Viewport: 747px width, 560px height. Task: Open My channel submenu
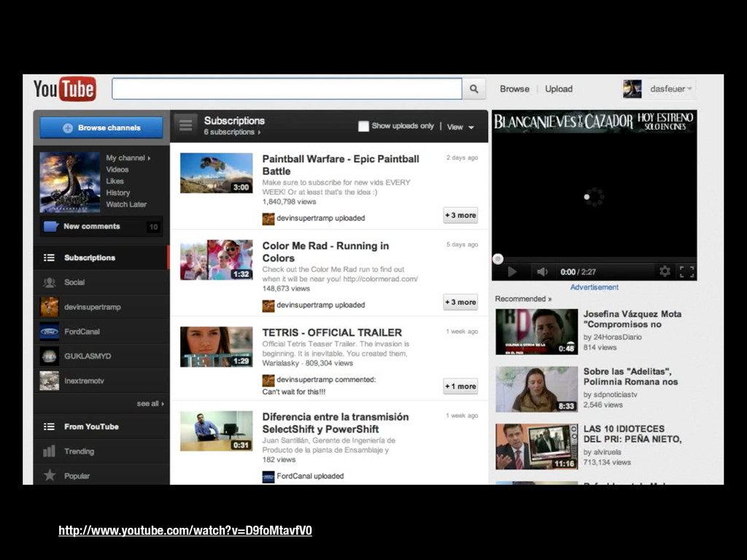(x=128, y=157)
